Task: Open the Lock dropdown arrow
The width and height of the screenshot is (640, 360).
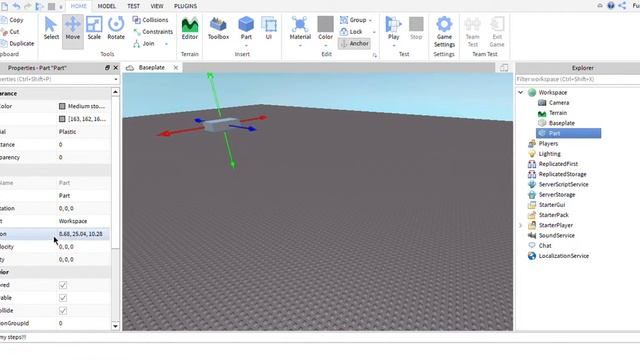Action: [x=374, y=32]
